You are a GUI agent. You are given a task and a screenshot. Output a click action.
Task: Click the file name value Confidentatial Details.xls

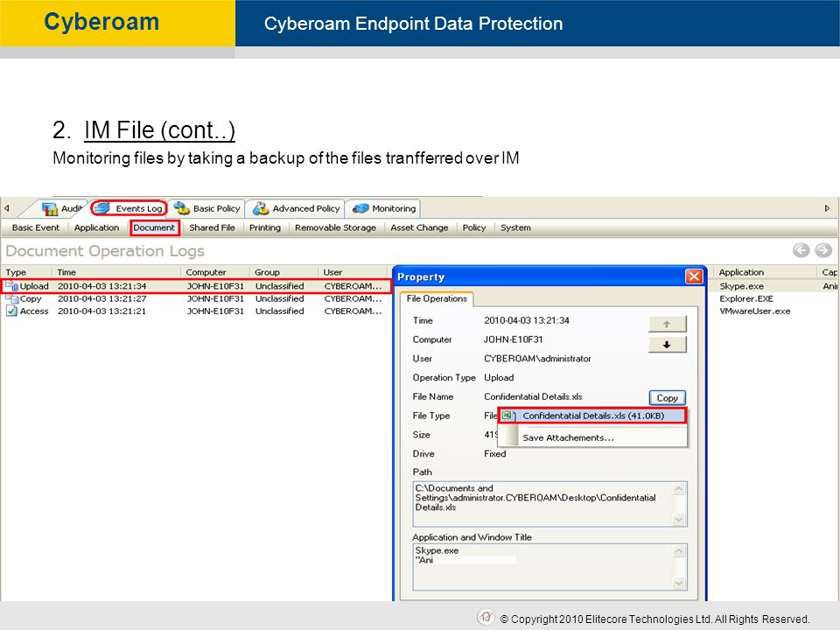coord(533,396)
